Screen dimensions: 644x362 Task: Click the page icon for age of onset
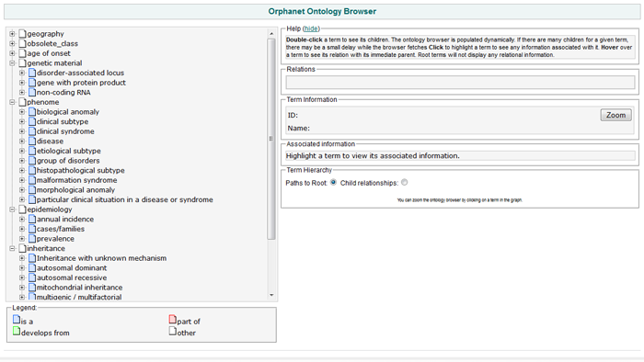tap(23, 53)
